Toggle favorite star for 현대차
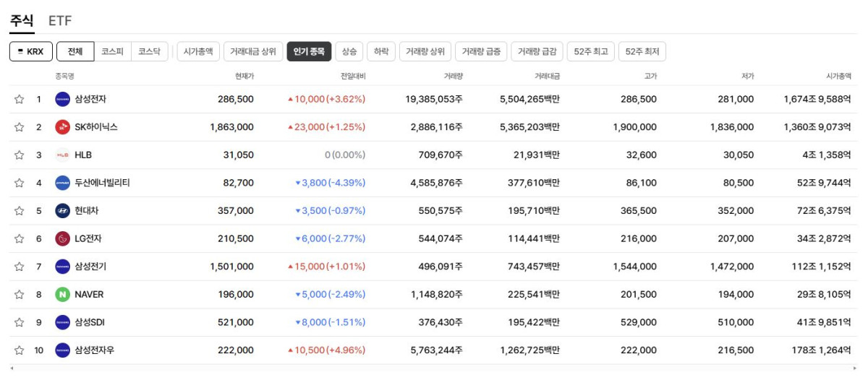 pos(19,211)
